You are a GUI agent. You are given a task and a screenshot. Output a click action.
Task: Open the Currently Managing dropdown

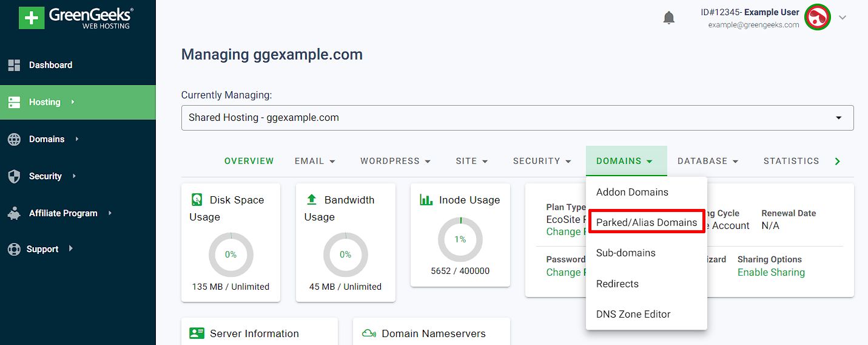click(x=517, y=118)
